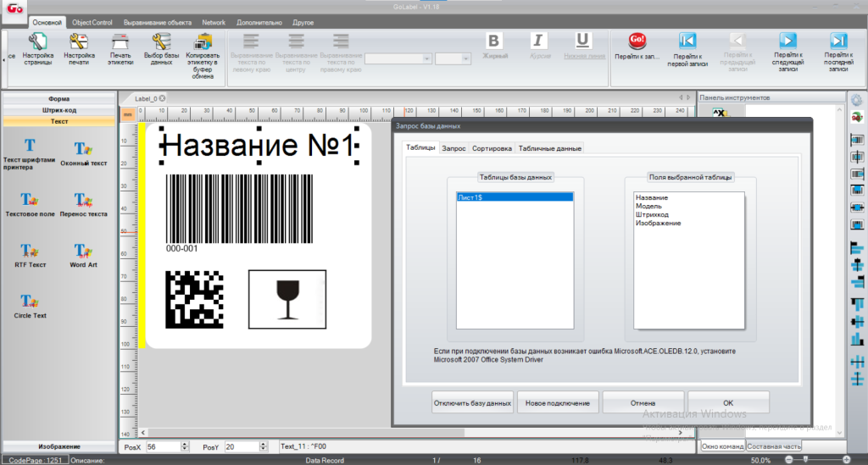Click the rotate 90 degrees icon
868x465 pixels.
pyautogui.click(x=857, y=118)
